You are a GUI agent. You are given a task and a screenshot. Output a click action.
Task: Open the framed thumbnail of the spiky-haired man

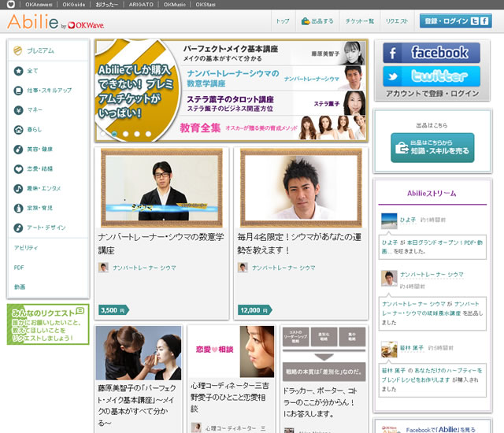point(301,188)
